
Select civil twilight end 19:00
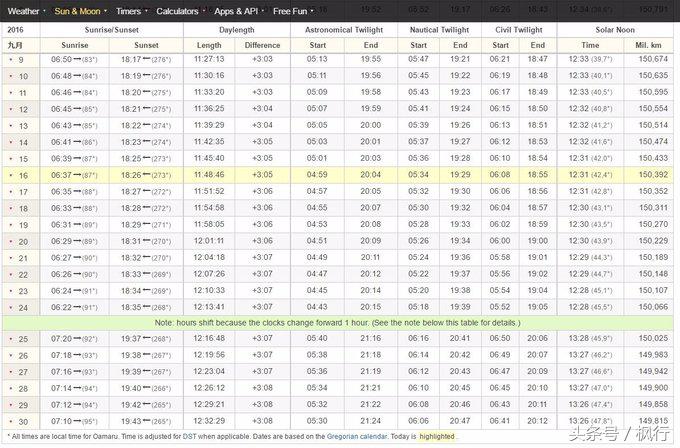click(x=537, y=241)
